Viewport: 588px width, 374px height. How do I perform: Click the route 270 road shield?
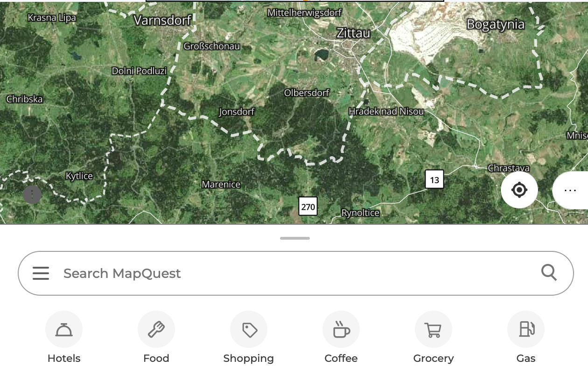tap(308, 207)
